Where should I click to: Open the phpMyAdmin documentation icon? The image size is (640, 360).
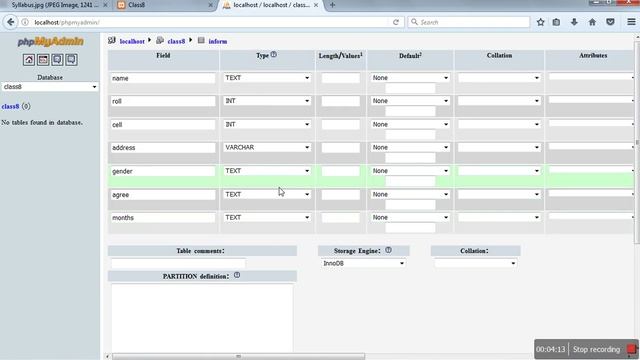click(x=58, y=60)
